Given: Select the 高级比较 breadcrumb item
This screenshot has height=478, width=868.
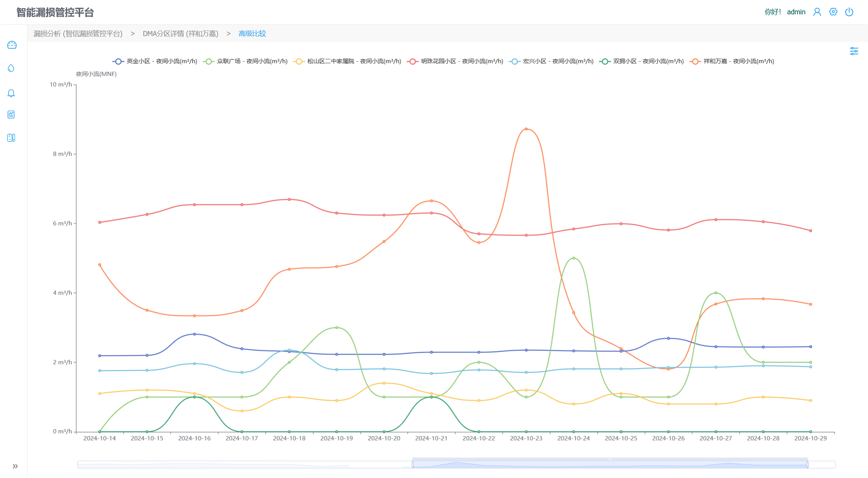Looking at the screenshot, I should (x=252, y=34).
